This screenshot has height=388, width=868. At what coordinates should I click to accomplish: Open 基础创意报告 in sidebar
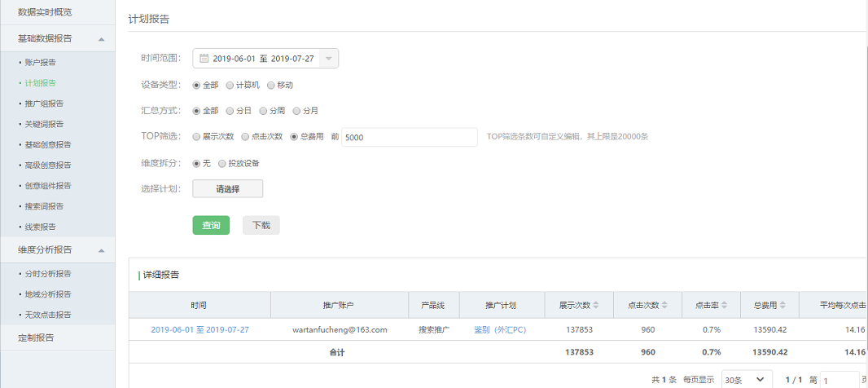click(48, 144)
